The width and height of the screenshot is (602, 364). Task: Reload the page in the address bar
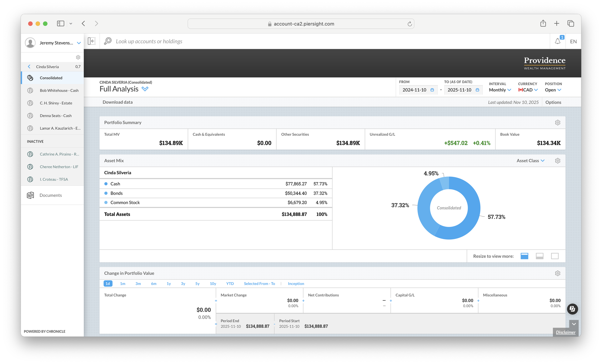pyautogui.click(x=409, y=24)
